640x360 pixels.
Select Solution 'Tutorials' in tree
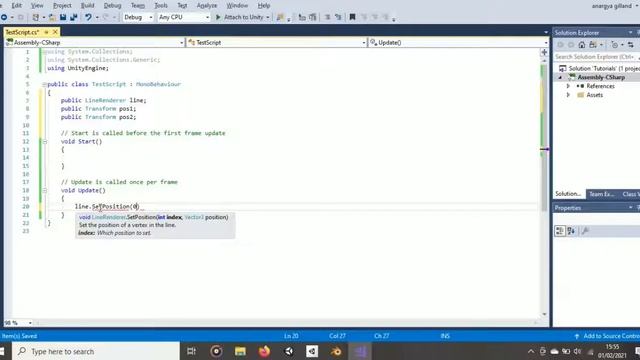tap(599, 69)
